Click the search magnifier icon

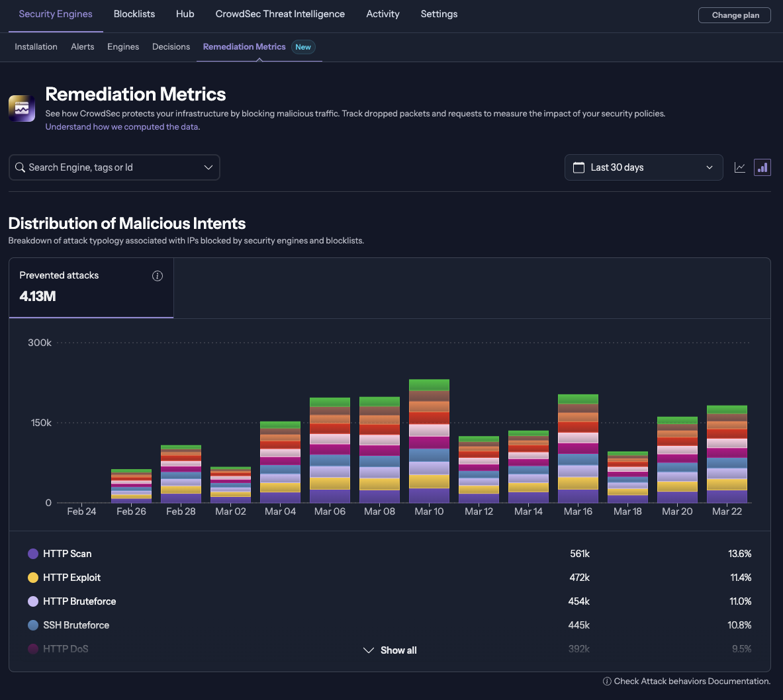(21, 167)
